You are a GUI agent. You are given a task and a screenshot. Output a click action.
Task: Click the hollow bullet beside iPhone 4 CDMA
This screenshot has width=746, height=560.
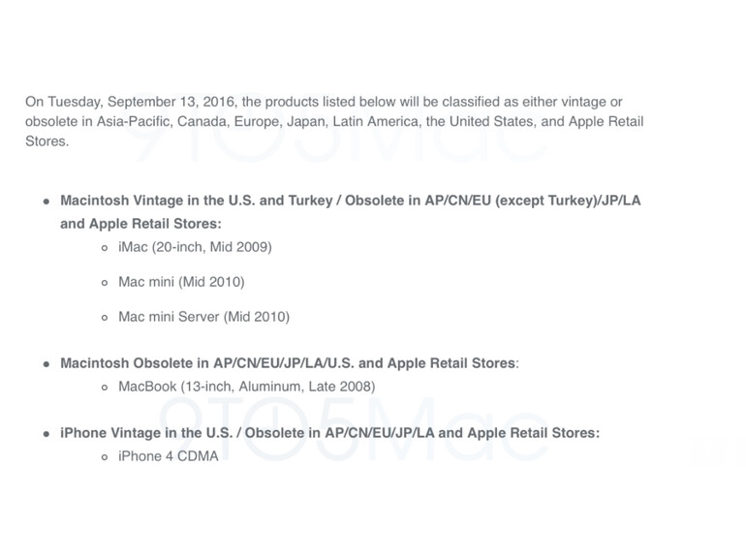click(x=106, y=457)
